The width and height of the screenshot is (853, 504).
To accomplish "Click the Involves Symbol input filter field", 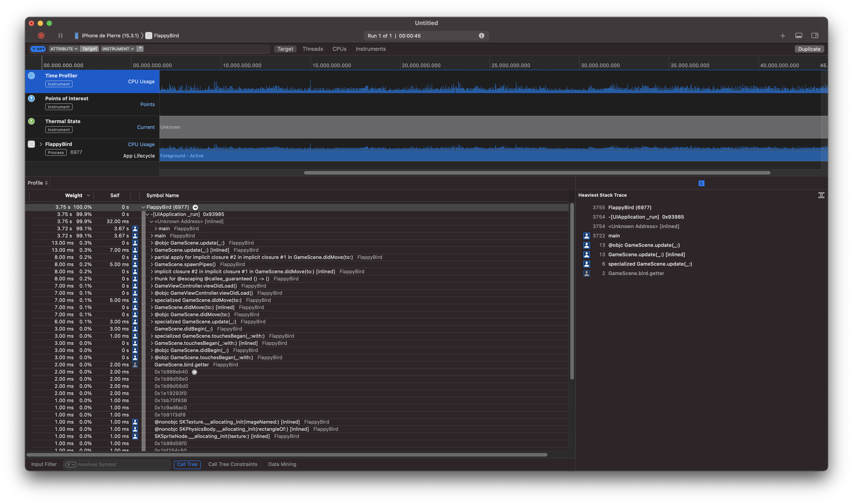I will click(116, 464).
